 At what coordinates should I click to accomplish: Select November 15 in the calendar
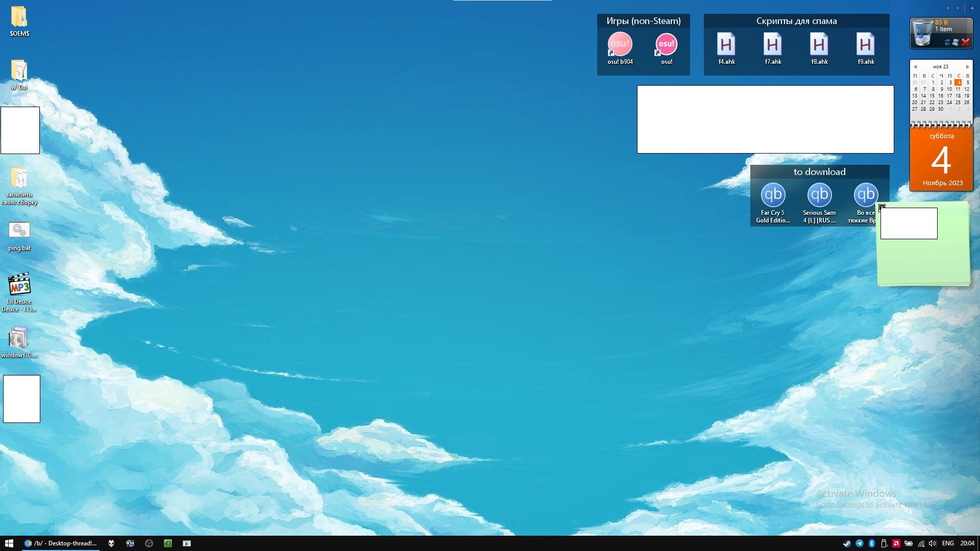click(932, 96)
